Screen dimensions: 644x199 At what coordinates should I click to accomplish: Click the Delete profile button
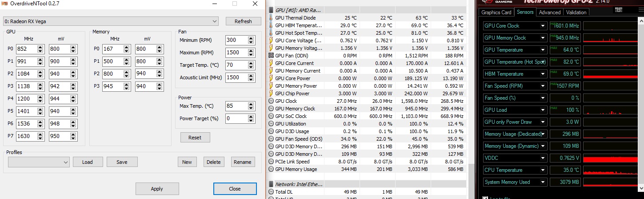pyautogui.click(x=214, y=162)
